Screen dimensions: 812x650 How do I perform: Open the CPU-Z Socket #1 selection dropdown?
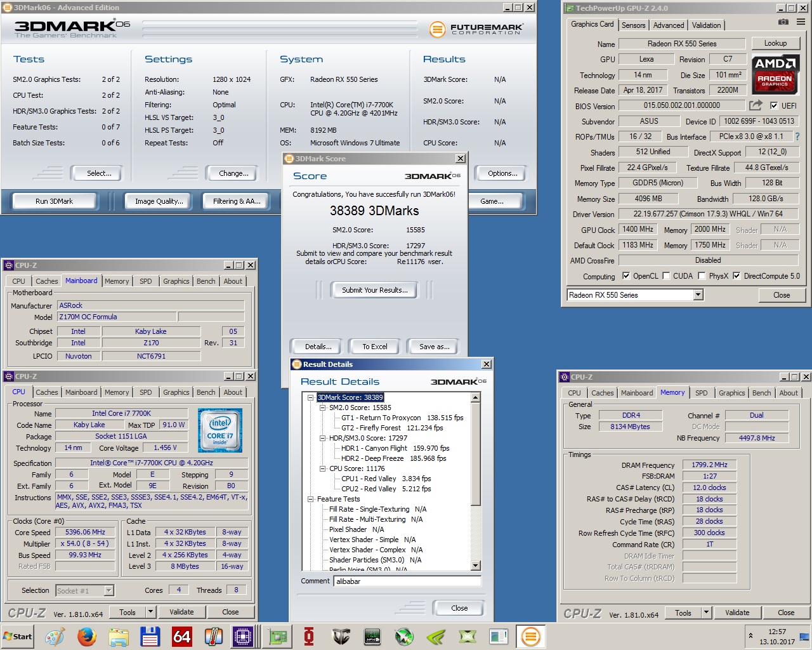point(108,590)
